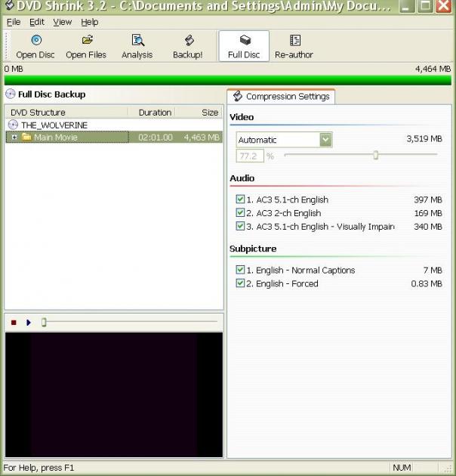
Task: Click the preview seek slider handle
Action: 44,322
